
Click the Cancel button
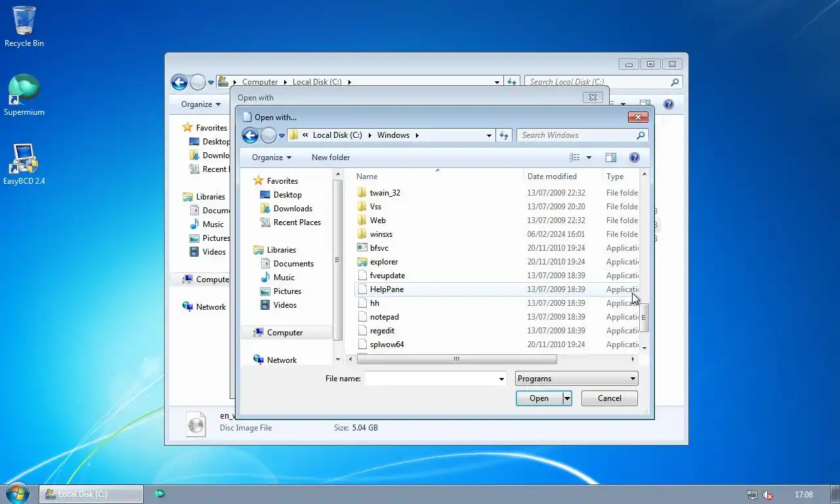pyautogui.click(x=609, y=398)
